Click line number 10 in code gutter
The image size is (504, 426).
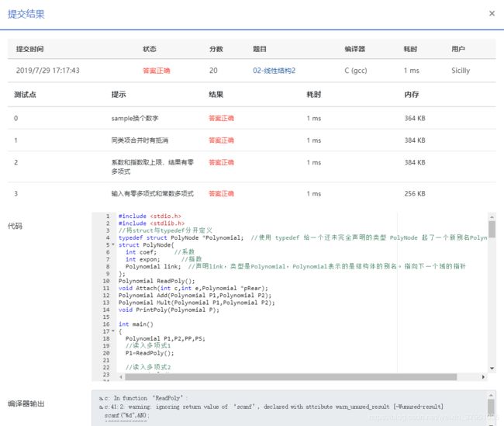pos(106,281)
